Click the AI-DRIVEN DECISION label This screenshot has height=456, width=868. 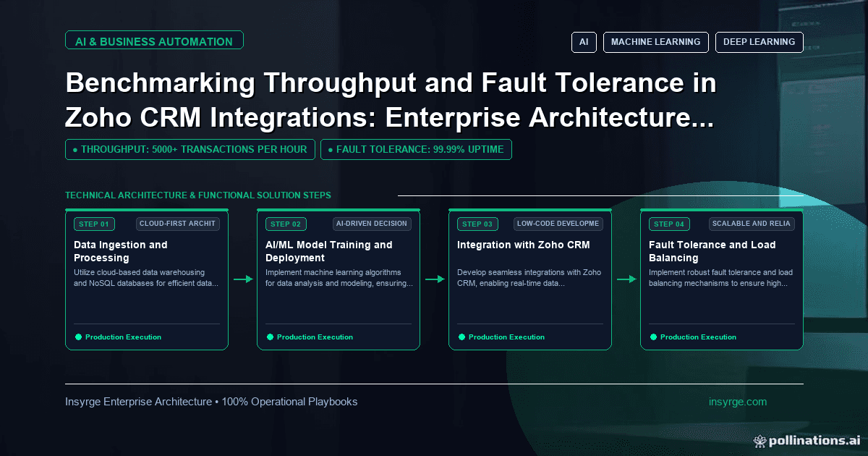pyautogui.click(x=372, y=224)
